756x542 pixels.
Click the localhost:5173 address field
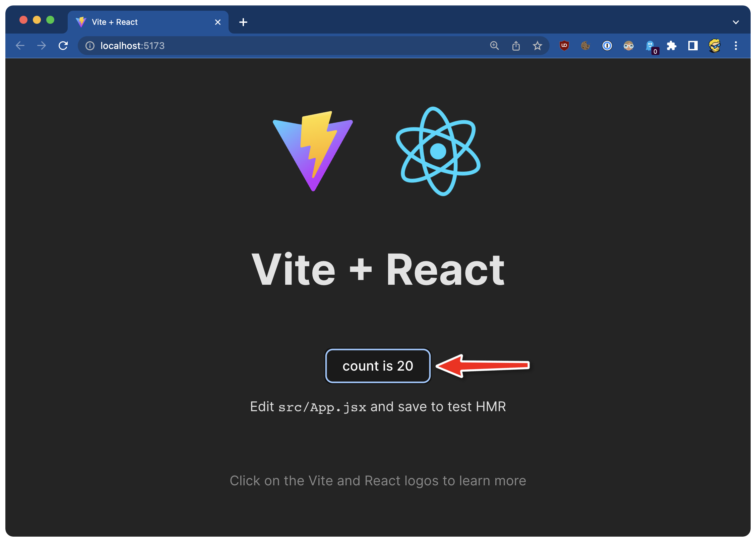click(x=268, y=46)
